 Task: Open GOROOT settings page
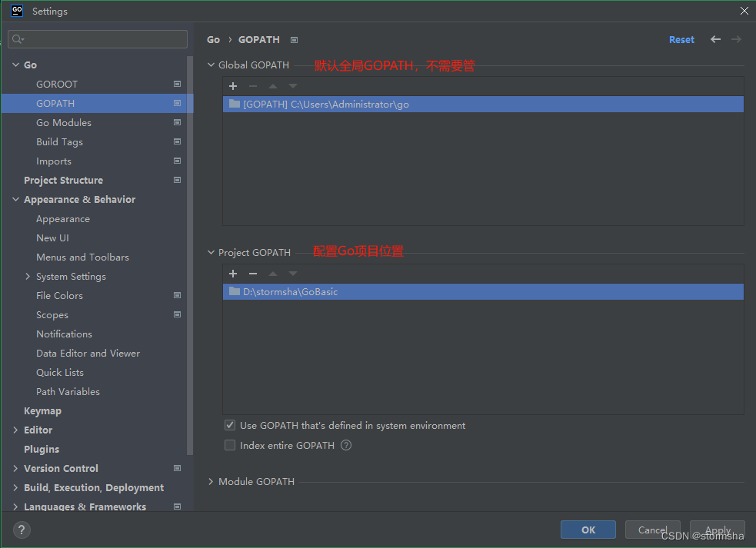57,84
